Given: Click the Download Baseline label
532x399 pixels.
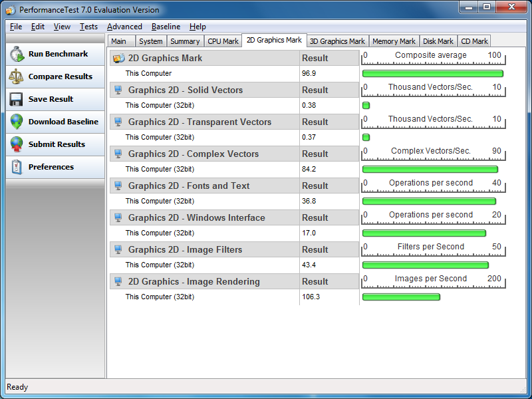Looking at the screenshot, I should [63, 122].
